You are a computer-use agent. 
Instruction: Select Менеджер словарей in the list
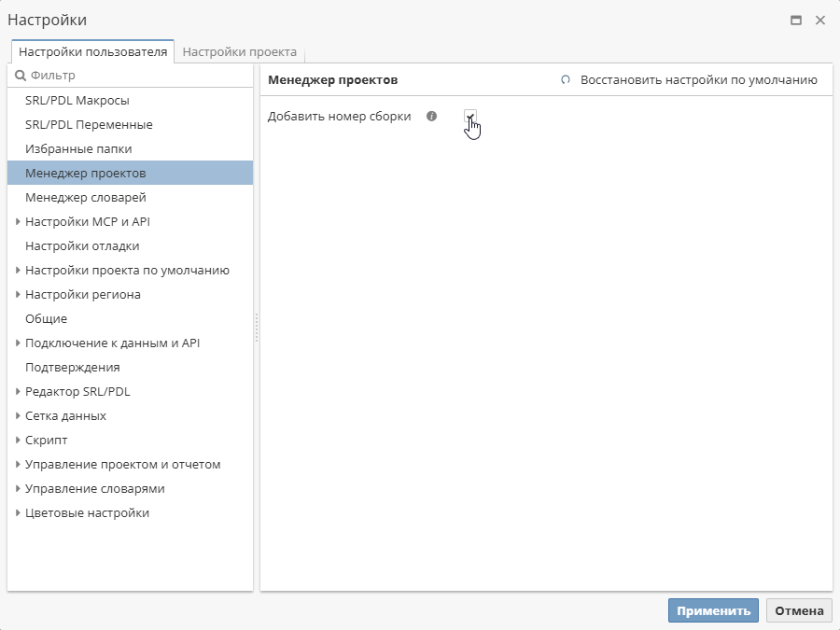click(x=86, y=198)
